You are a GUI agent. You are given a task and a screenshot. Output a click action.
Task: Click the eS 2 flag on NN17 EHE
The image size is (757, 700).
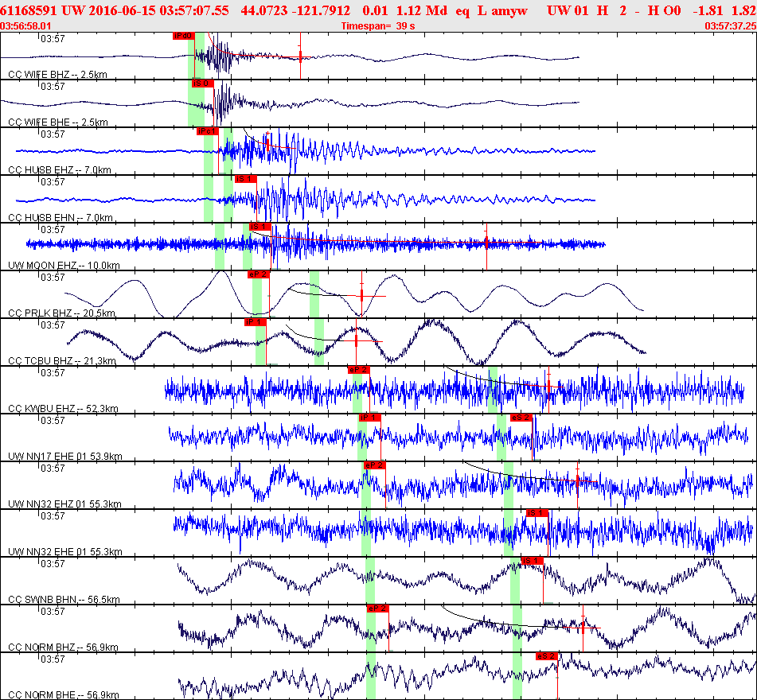(521, 418)
